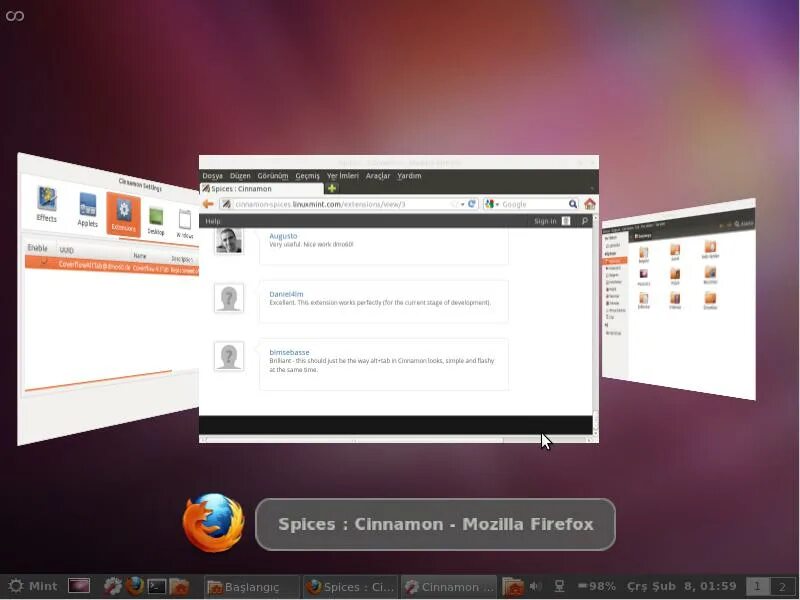Click the Firefox horizontal scrollbar
Viewport: 800px width, 600px height.
[396, 439]
